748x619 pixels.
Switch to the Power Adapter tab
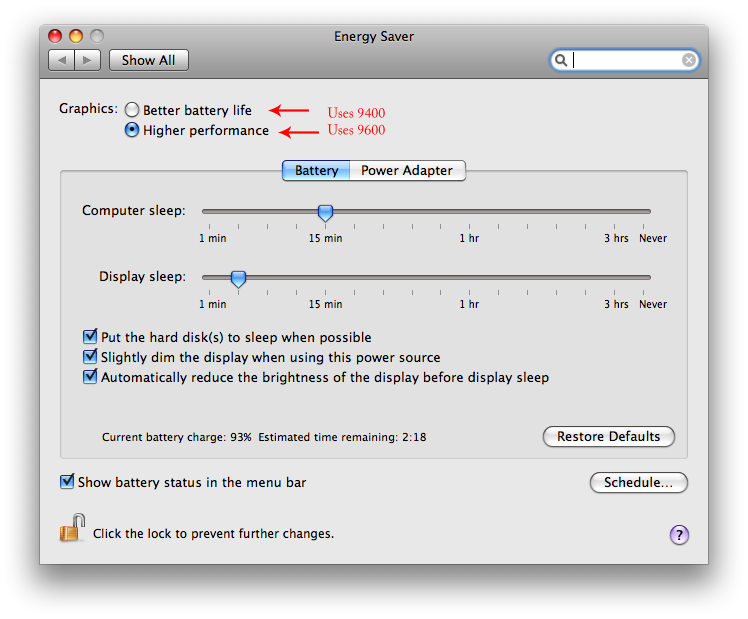click(407, 170)
